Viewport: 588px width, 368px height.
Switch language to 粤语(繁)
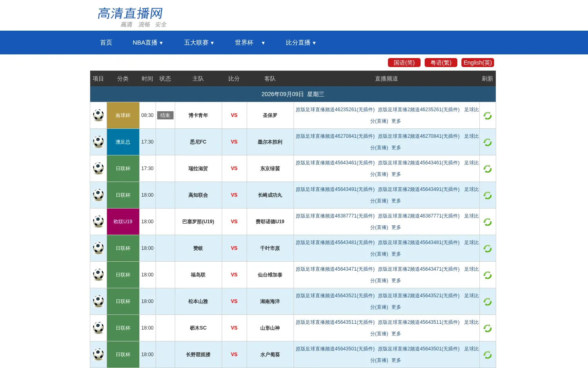pos(441,63)
